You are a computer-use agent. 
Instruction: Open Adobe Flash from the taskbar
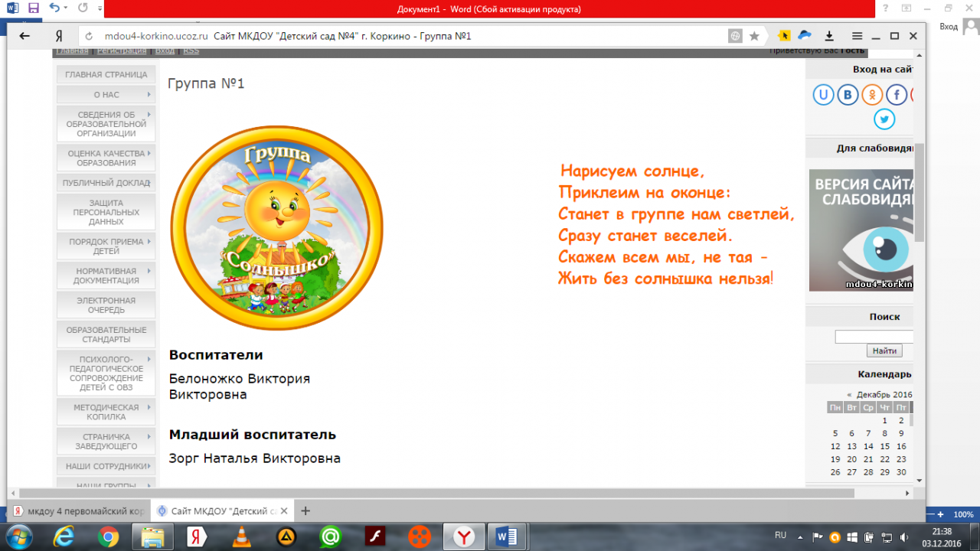[x=375, y=536]
